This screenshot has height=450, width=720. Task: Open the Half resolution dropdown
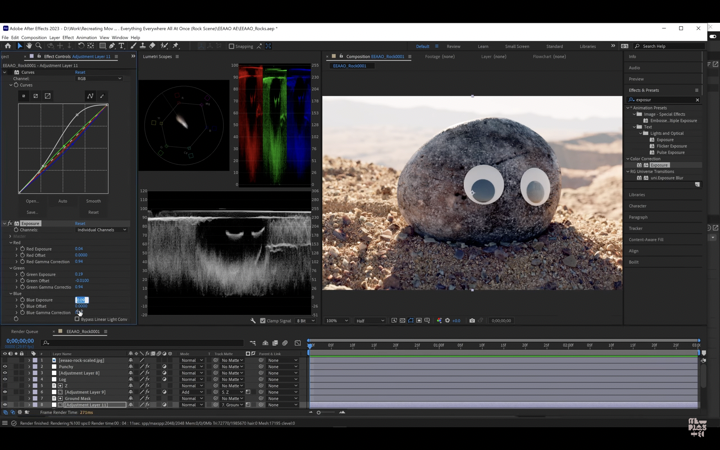click(x=370, y=321)
